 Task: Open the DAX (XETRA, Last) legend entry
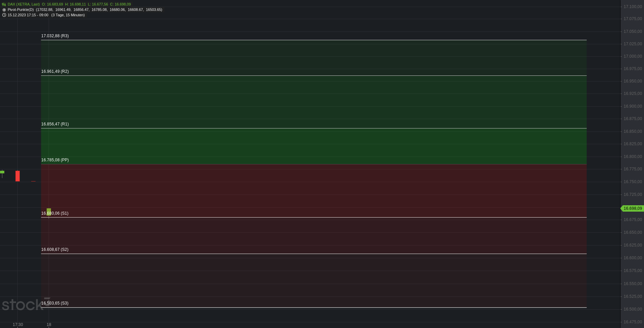[23, 4]
